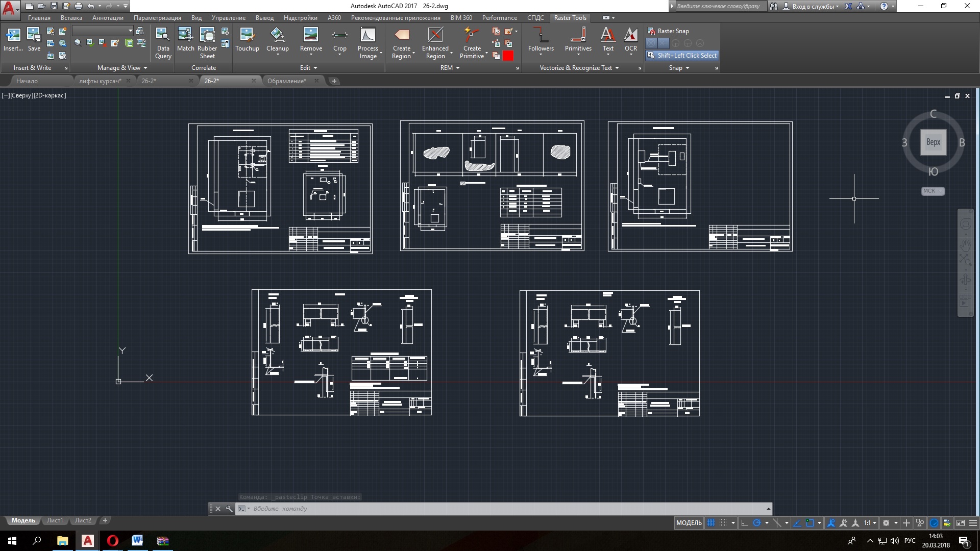This screenshot has height=551, width=980.
Task: Add new layout with plus button
Action: (x=105, y=521)
